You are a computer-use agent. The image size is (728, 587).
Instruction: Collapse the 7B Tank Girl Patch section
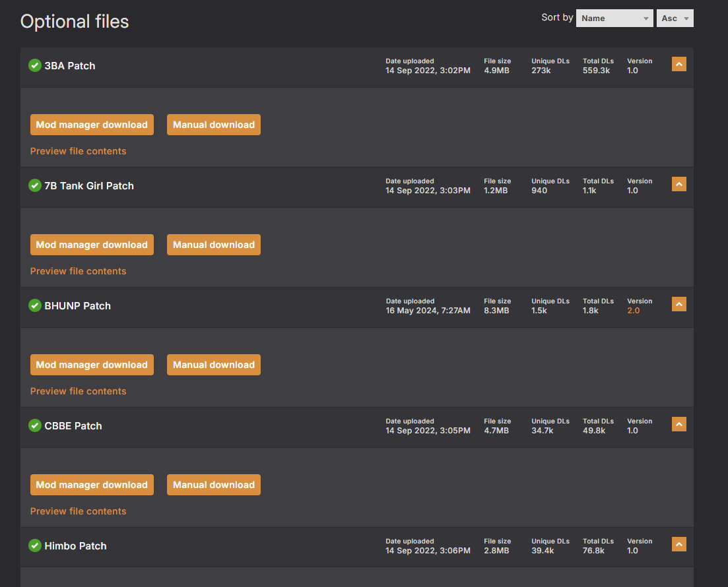click(x=678, y=184)
